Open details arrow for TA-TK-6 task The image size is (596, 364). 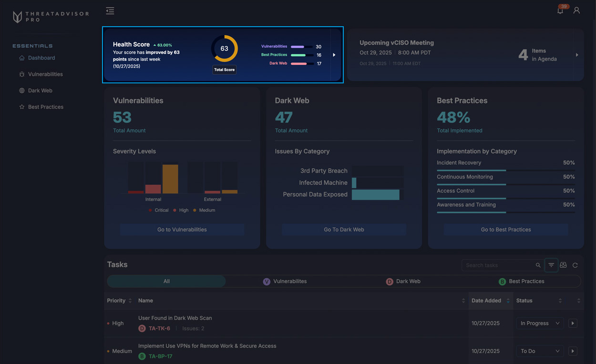pyautogui.click(x=573, y=323)
